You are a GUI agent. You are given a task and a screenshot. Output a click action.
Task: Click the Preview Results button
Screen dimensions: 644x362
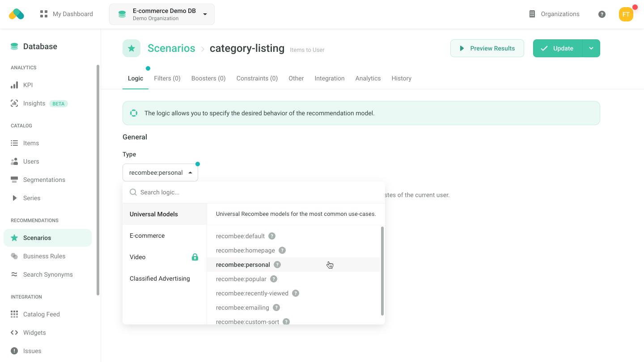(487, 48)
